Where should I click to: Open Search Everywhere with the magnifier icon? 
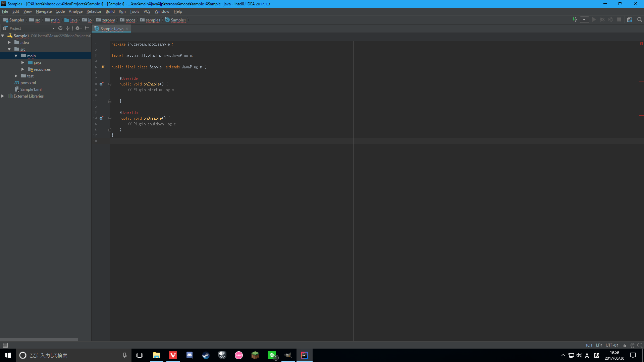639,20
